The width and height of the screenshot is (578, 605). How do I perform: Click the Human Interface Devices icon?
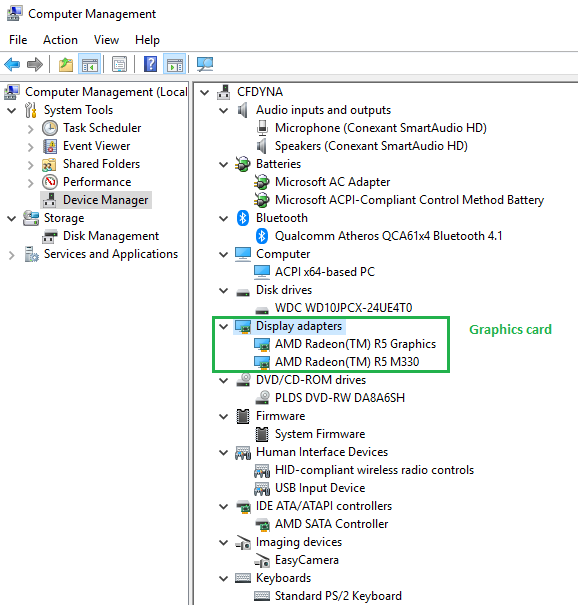[x=243, y=453]
